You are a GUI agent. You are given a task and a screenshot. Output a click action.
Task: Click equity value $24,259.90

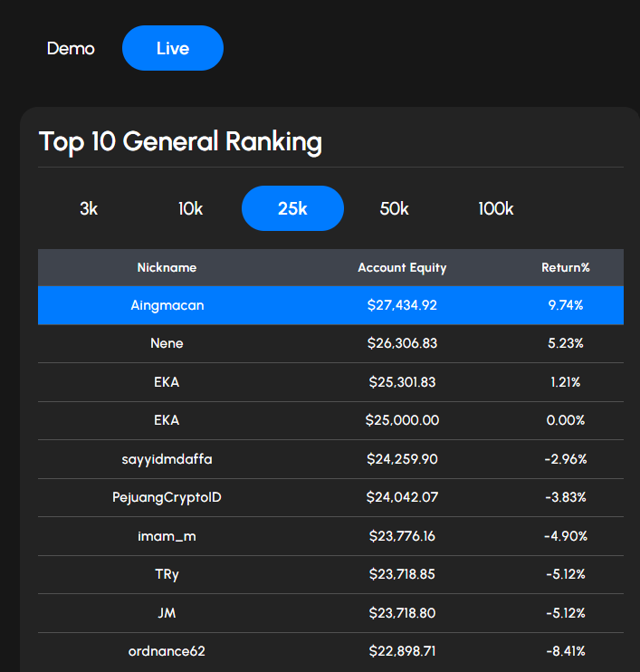402,459
